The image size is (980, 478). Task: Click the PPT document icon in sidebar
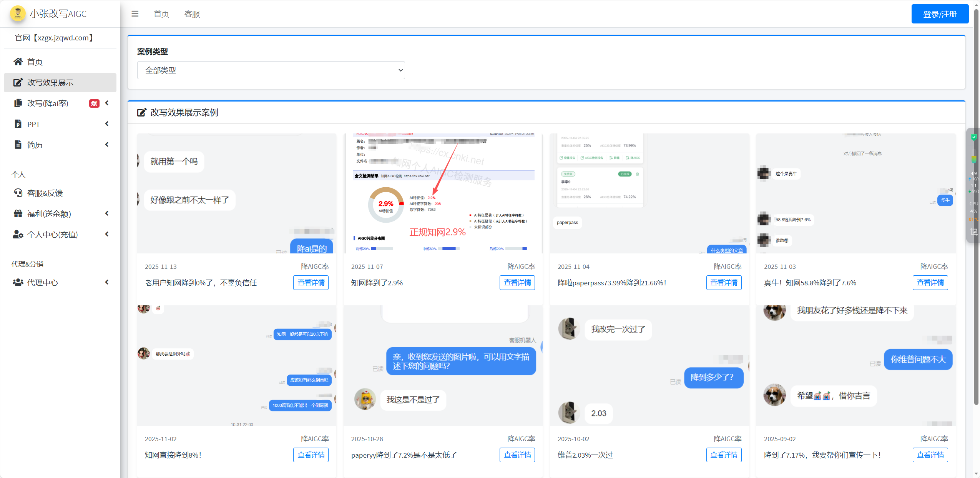point(18,124)
